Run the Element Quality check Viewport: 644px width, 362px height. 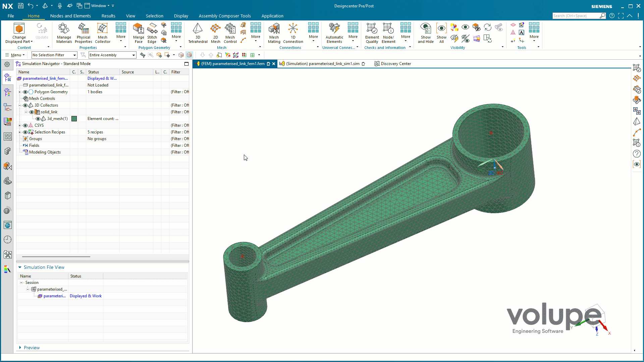point(372,33)
